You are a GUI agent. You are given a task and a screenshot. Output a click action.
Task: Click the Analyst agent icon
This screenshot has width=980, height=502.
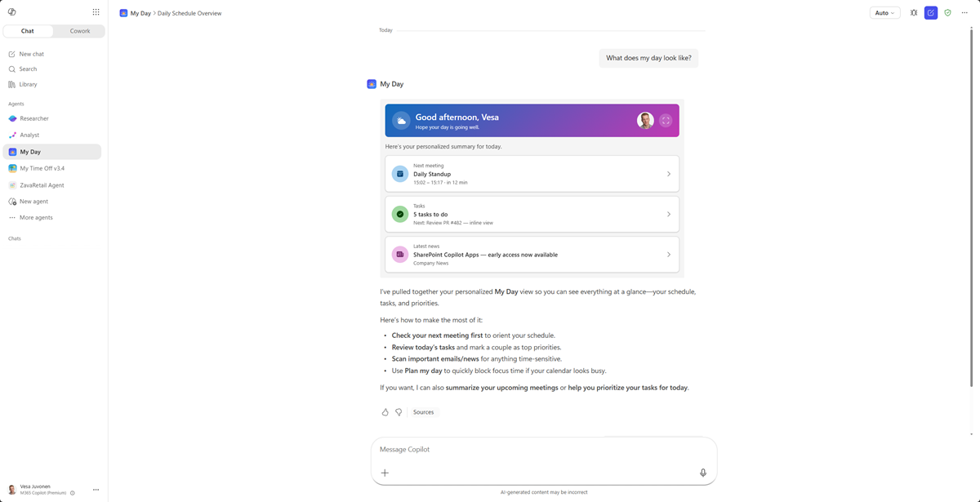click(12, 135)
